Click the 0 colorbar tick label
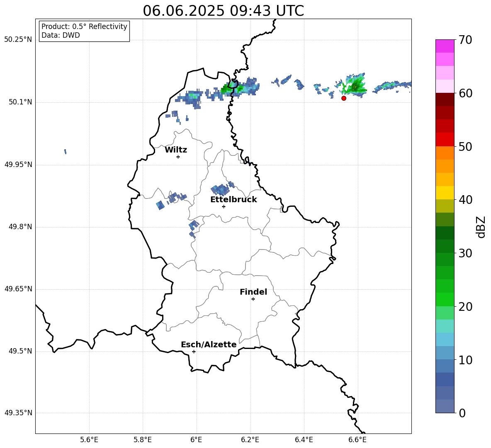This screenshot has width=491, height=448. point(462,413)
